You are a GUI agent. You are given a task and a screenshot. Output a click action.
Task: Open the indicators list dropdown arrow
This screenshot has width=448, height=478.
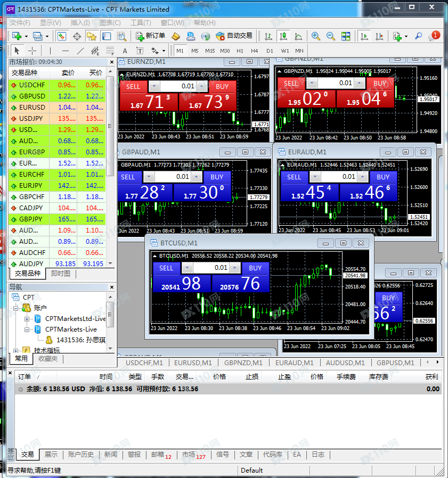point(406,37)
